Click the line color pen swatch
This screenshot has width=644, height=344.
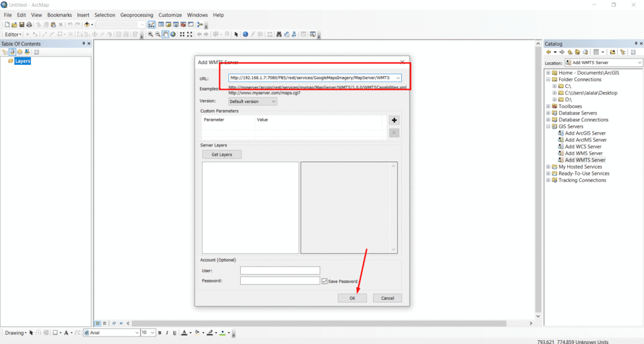(x=210, y=333)
